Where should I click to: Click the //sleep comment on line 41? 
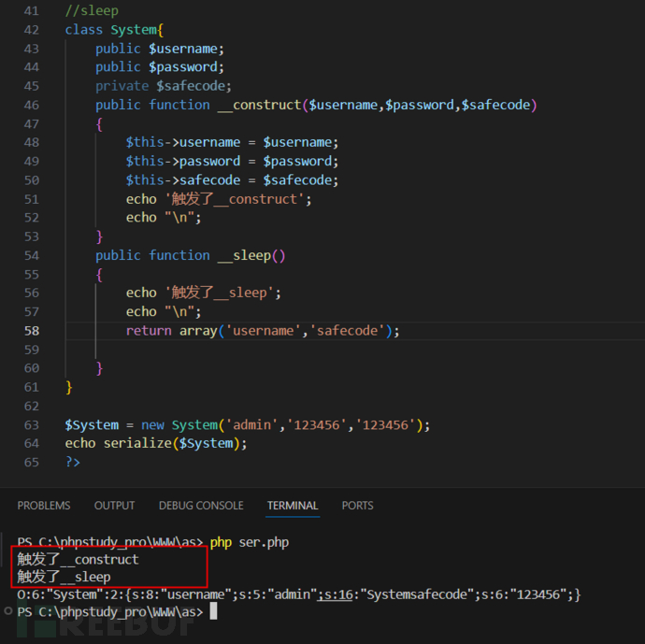point(92,11)
